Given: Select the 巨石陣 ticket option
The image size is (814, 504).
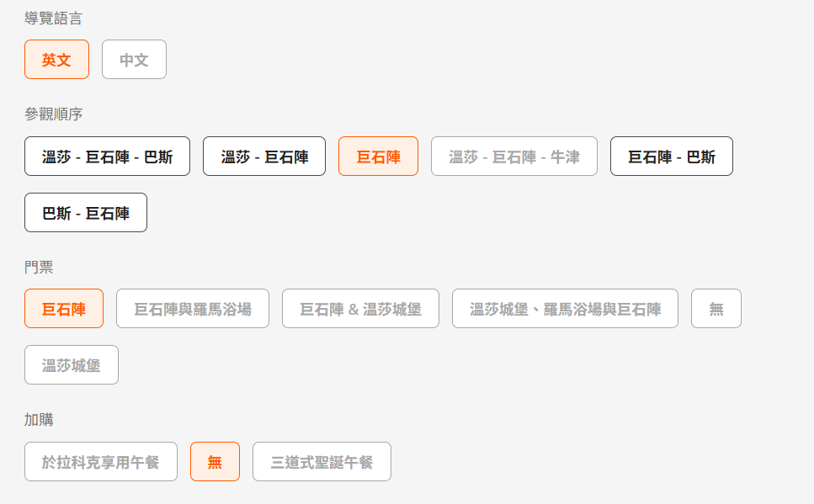Looking at the screenshot, I should [64, 309].
